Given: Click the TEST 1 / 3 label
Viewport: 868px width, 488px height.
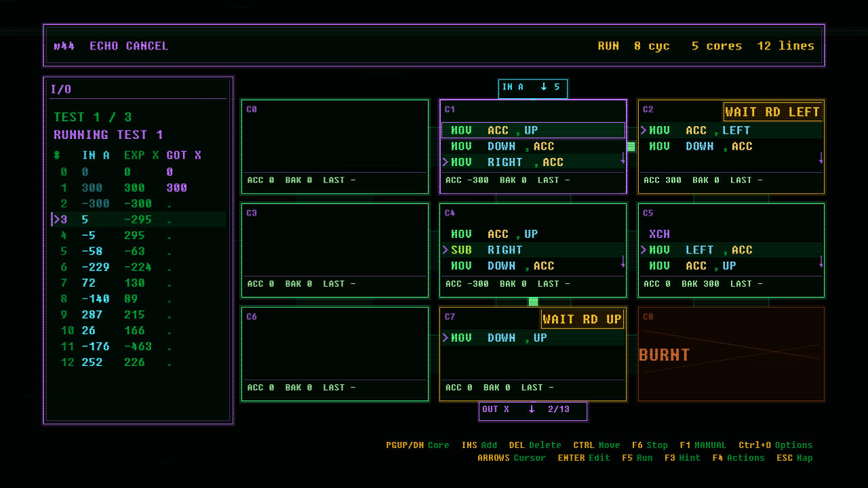Looking at the screenshot, I should click(93, 117).
